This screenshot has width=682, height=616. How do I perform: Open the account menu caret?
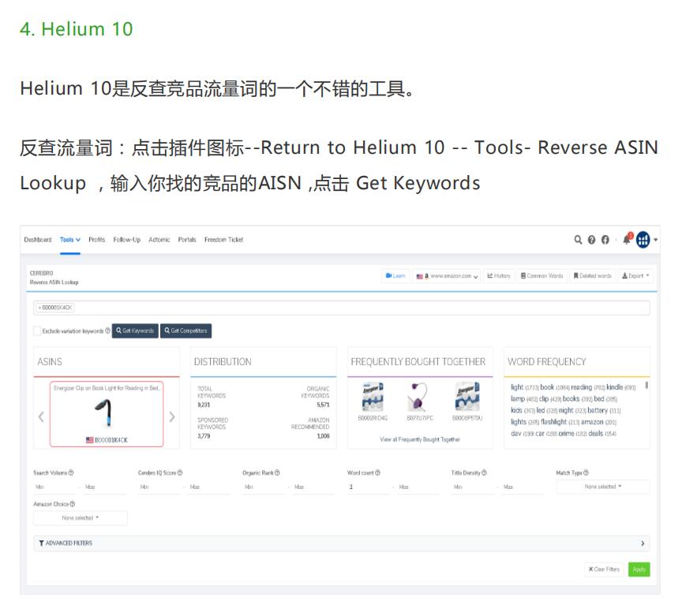(655, 240)
